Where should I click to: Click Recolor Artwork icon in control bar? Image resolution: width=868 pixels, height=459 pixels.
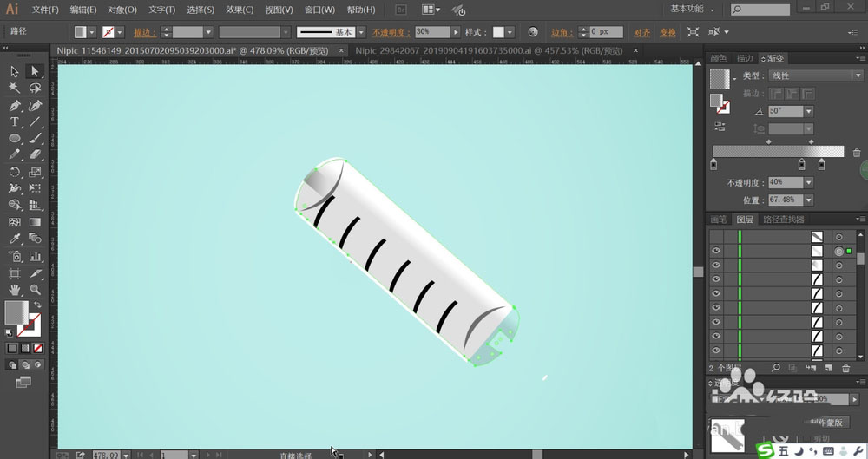click(x=533, y=32)
